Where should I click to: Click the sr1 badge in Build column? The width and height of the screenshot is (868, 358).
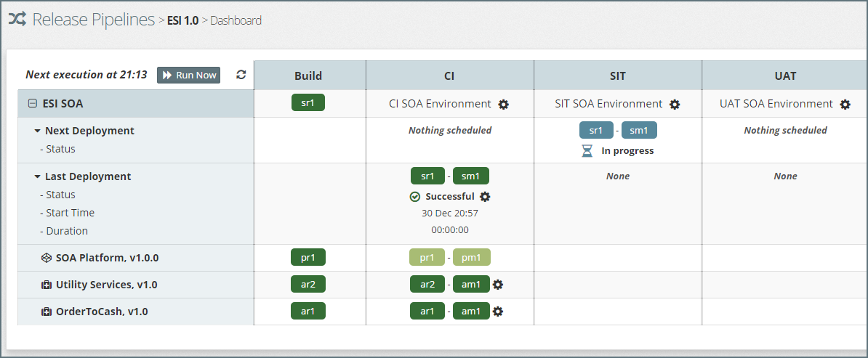(x=308, y=103)
